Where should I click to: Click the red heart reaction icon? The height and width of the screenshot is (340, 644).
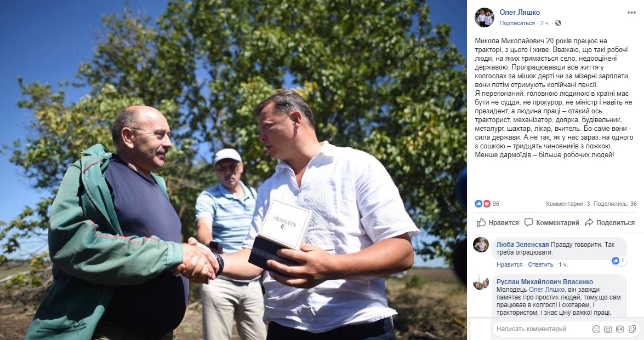point(486,204)
